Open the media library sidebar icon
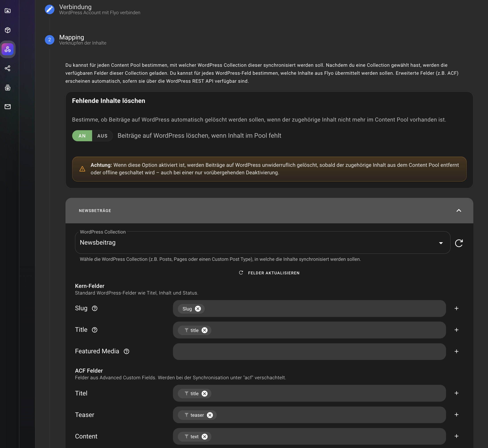The height and width of the screenshot is (448, 488). click(x=8, y=11)
